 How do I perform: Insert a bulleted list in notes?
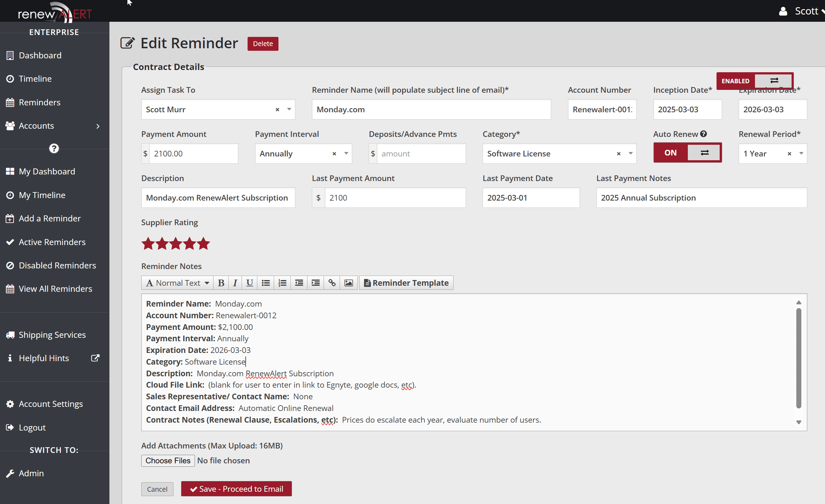coord(266,283)
